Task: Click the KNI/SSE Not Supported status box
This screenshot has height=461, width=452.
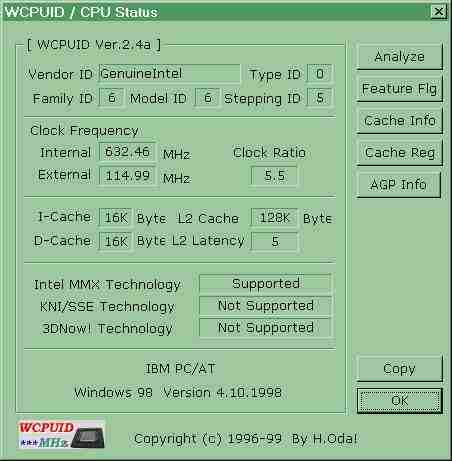Action: click(x=265, y=305)
